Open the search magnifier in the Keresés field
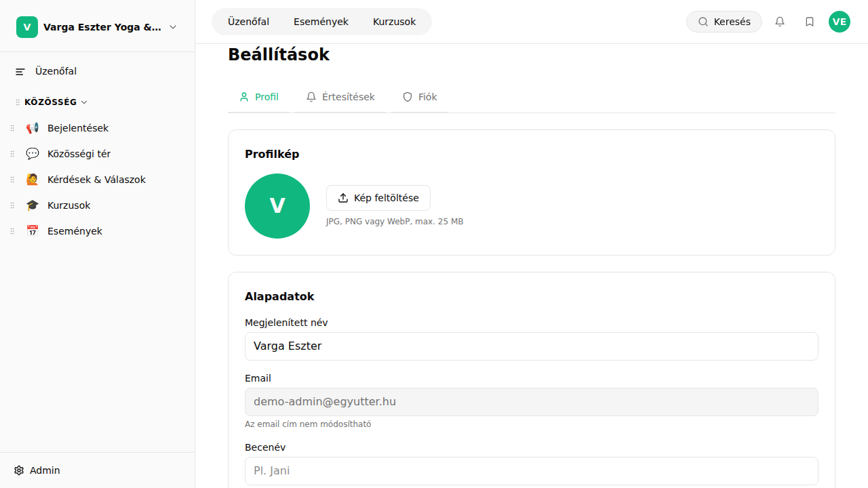 [x=703, y=21]
